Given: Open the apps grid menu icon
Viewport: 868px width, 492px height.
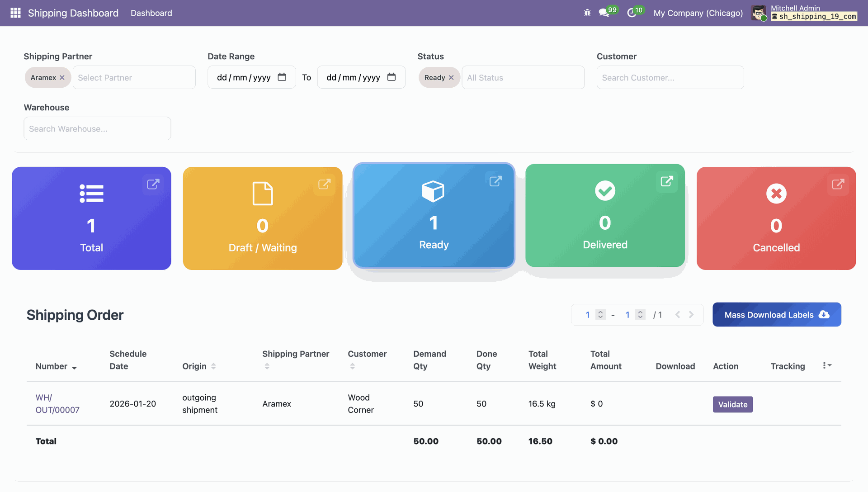Looking at the screenshot, I should (x=15, y=13).
